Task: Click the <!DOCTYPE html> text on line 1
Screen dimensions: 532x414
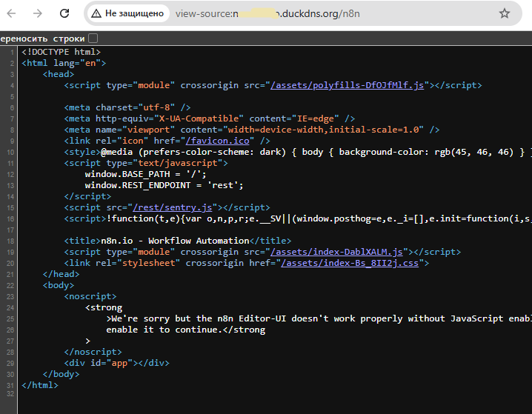Action: click(61, 52)
